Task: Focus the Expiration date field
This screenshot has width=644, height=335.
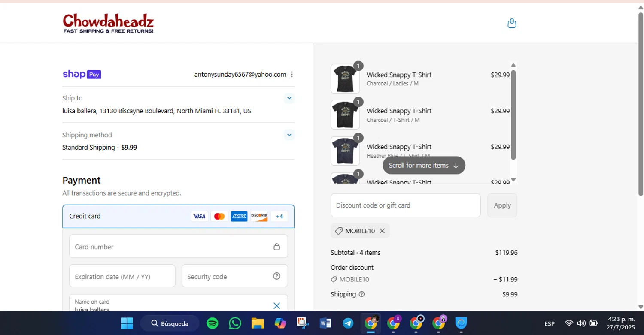Action: point(122,276)
